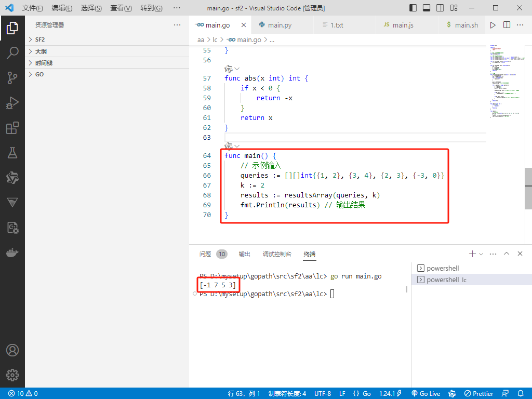
Task: Toggle the secondary side bar layout
Action: (440, 8)
